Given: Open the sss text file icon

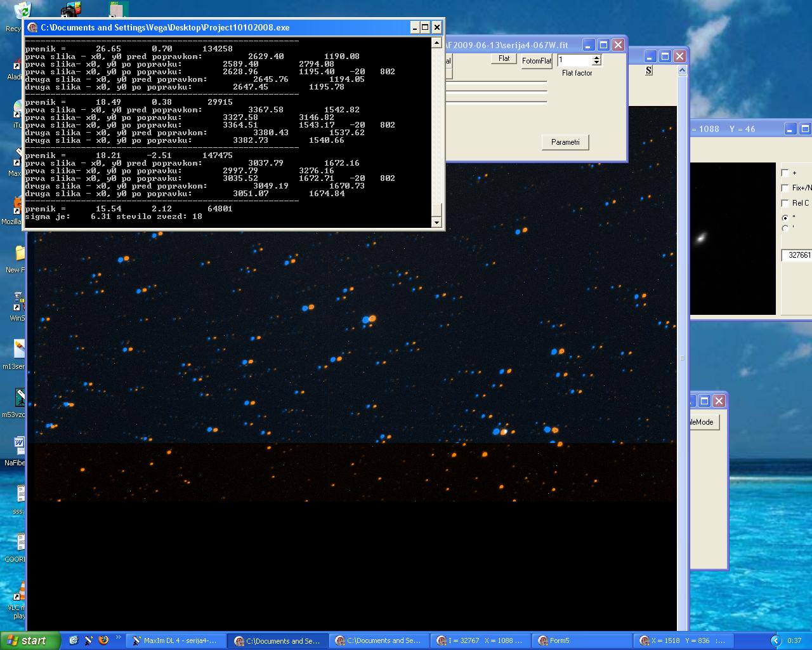Looking at the screenshot, I should 20,494.
